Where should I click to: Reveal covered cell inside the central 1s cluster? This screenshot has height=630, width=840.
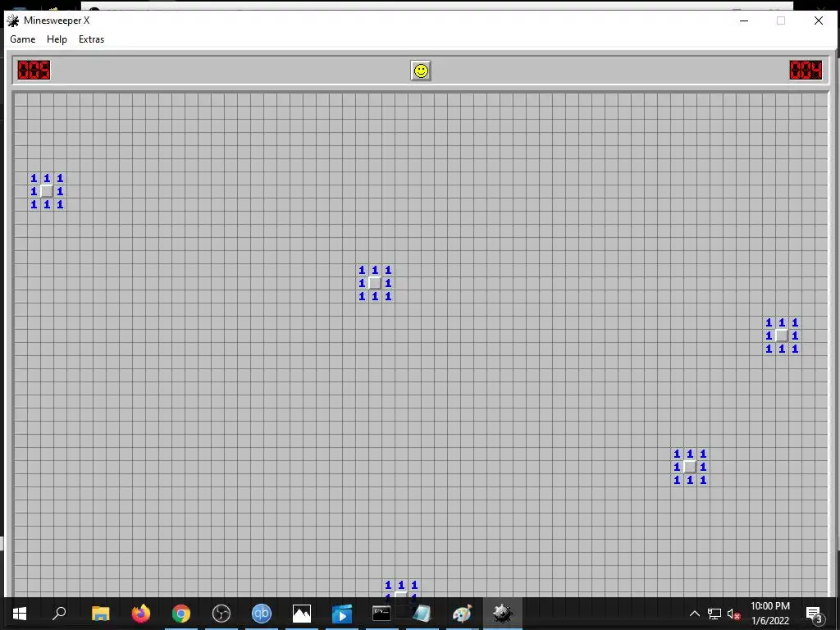[x=375, y=283]
